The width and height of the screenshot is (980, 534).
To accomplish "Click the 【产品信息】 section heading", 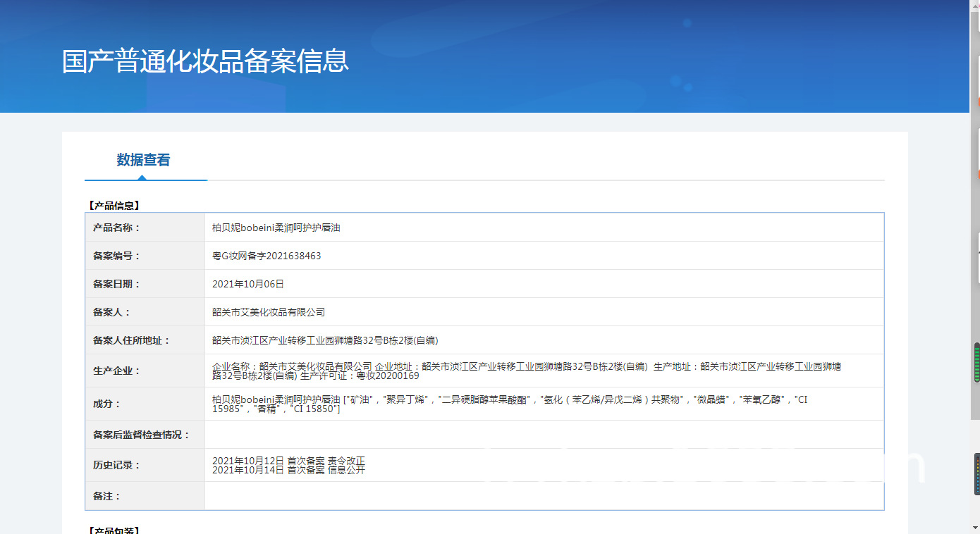I will [x=114, y=206].
